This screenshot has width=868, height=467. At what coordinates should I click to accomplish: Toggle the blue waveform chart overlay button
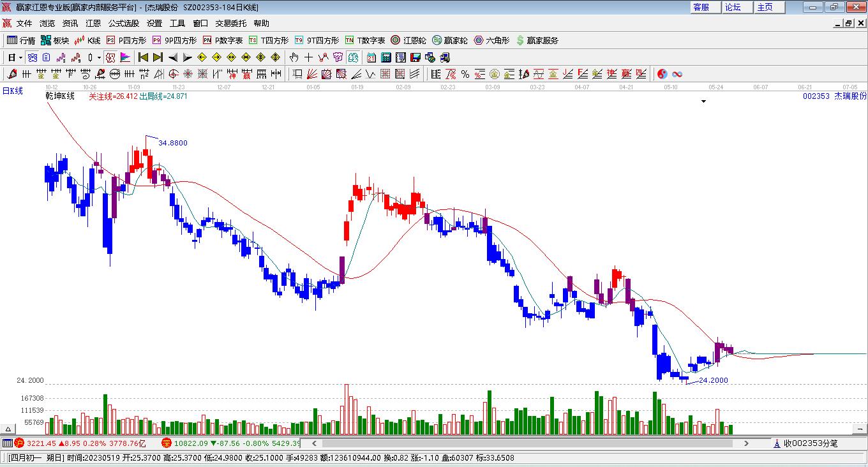(x=32, y=57)
